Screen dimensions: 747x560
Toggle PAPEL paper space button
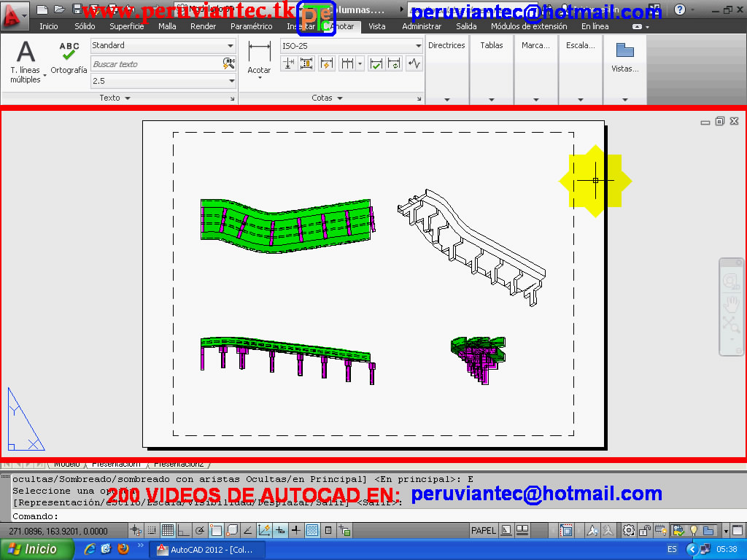coord(484,530)
